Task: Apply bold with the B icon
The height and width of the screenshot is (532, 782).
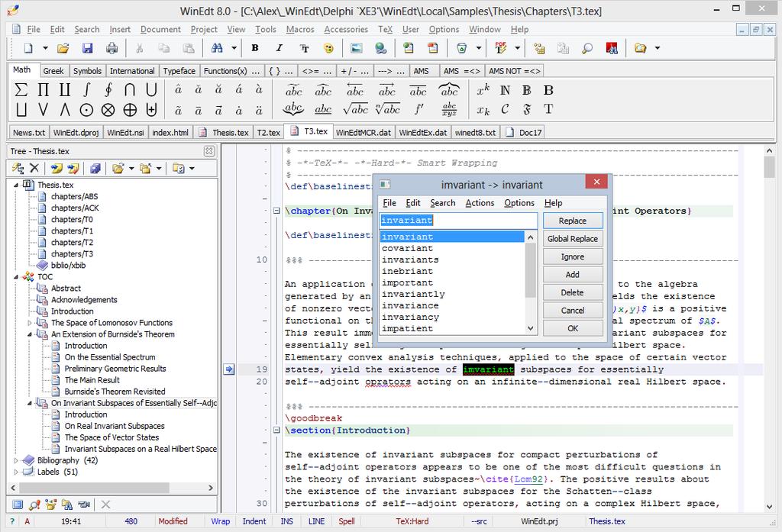Action: [255, 48]
